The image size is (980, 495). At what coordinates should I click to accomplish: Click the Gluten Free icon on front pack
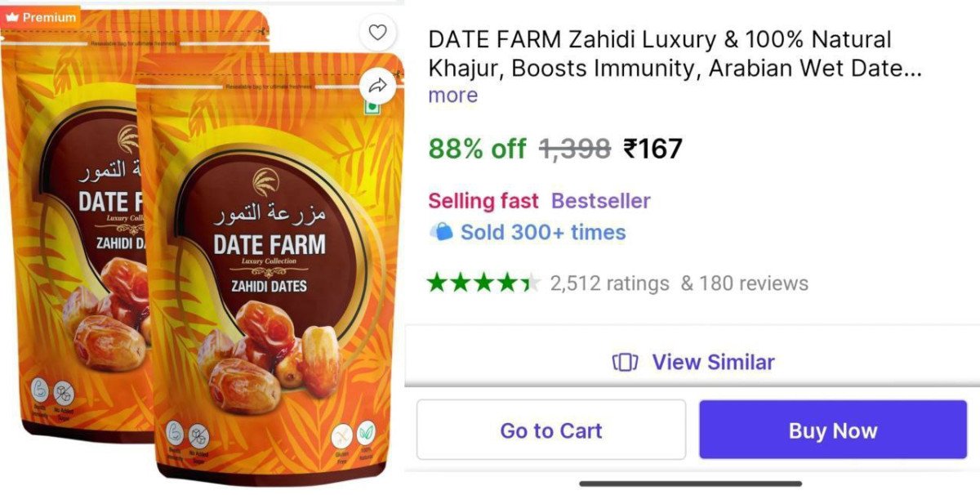pyautogui.click(x=341, y=437)
